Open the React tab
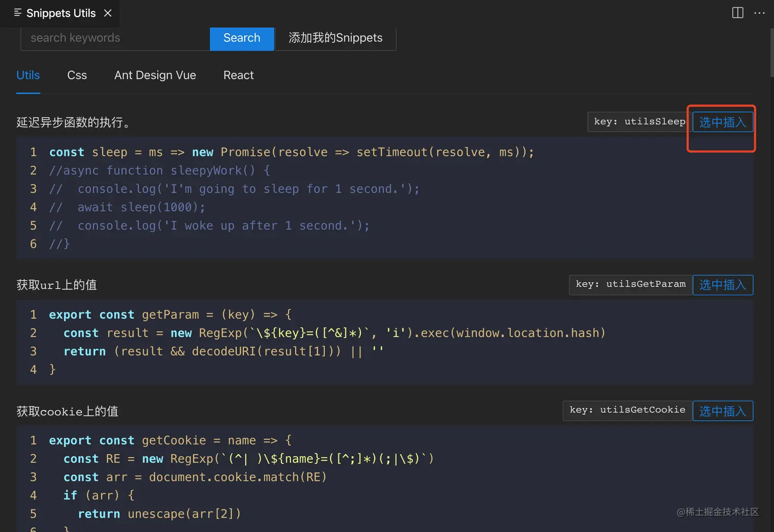The height and width of the screenshot is (532, 774). [239, 75]
